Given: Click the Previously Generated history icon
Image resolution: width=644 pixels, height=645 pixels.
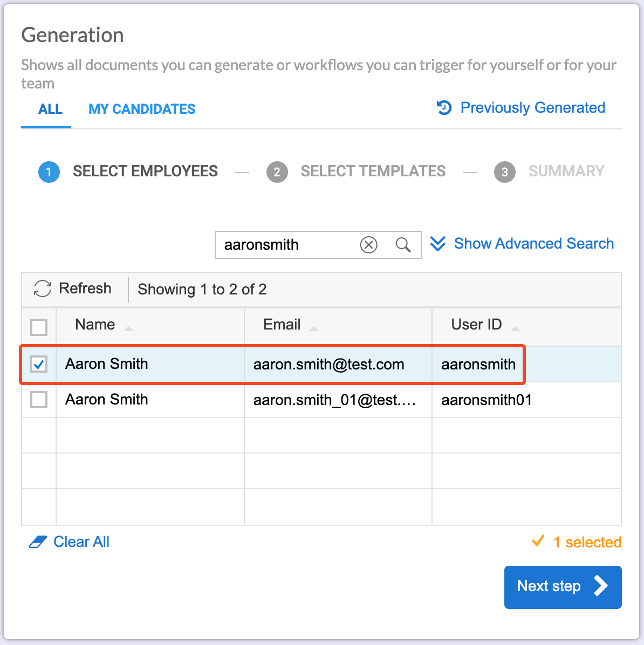Looking at the screenshot, I should click(x=444, y=108).
